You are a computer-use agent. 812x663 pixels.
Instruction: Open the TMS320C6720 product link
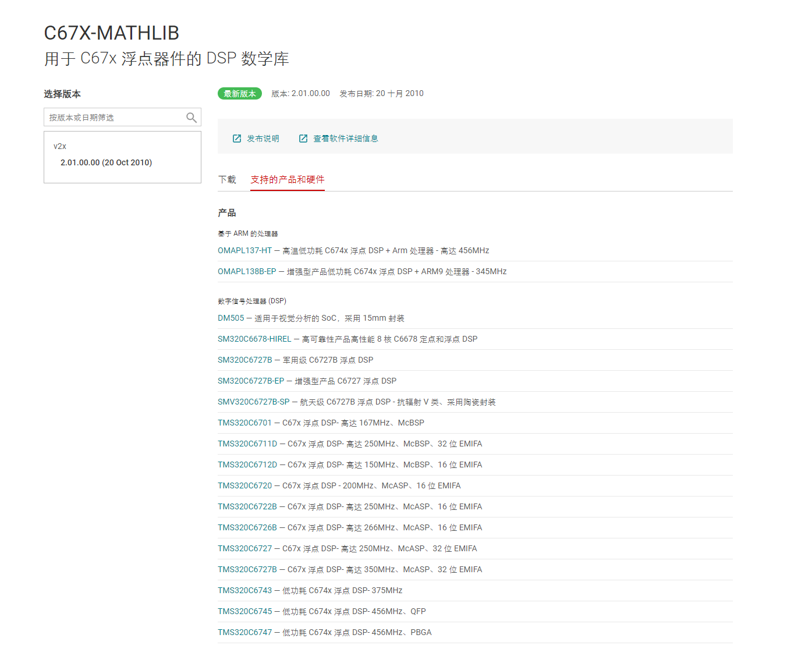click(245, 485)
